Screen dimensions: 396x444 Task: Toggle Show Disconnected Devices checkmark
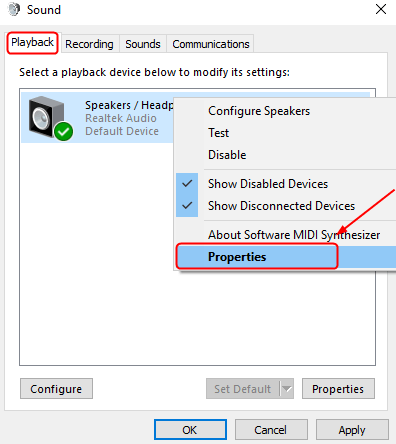(187, 206)
